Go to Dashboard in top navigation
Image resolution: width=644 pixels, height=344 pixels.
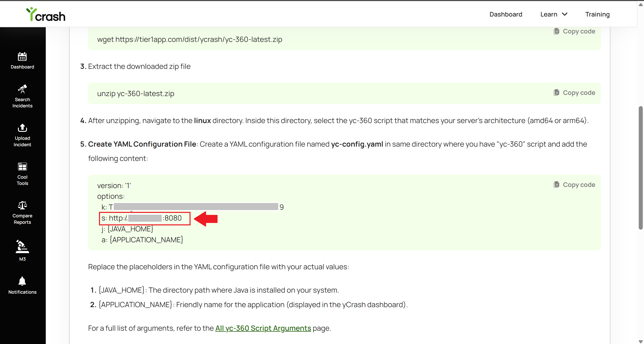pos(506,14)
